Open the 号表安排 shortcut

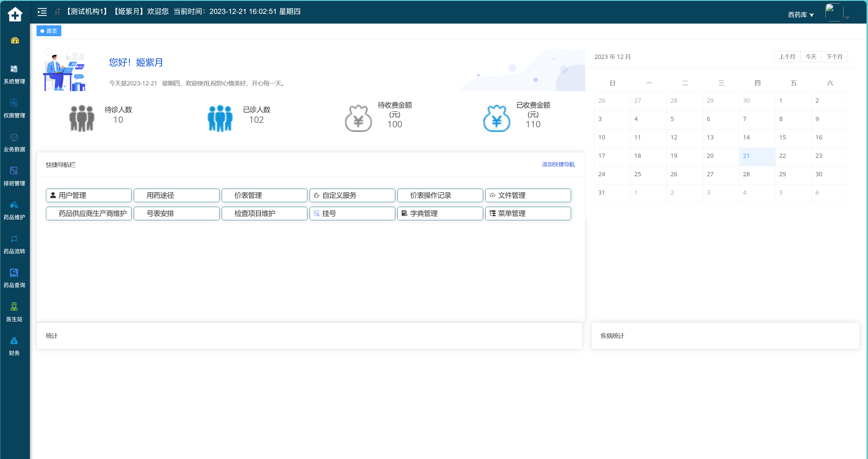(x=177, y=213)
